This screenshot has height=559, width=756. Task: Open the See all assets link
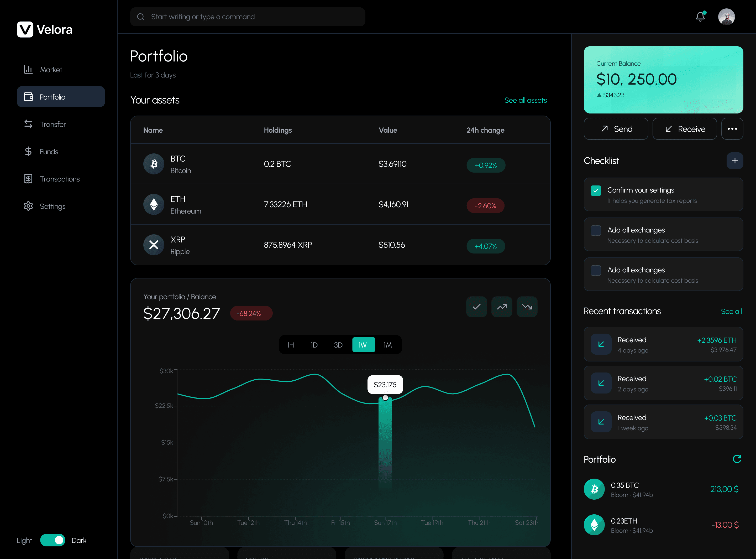pos(526,100)
